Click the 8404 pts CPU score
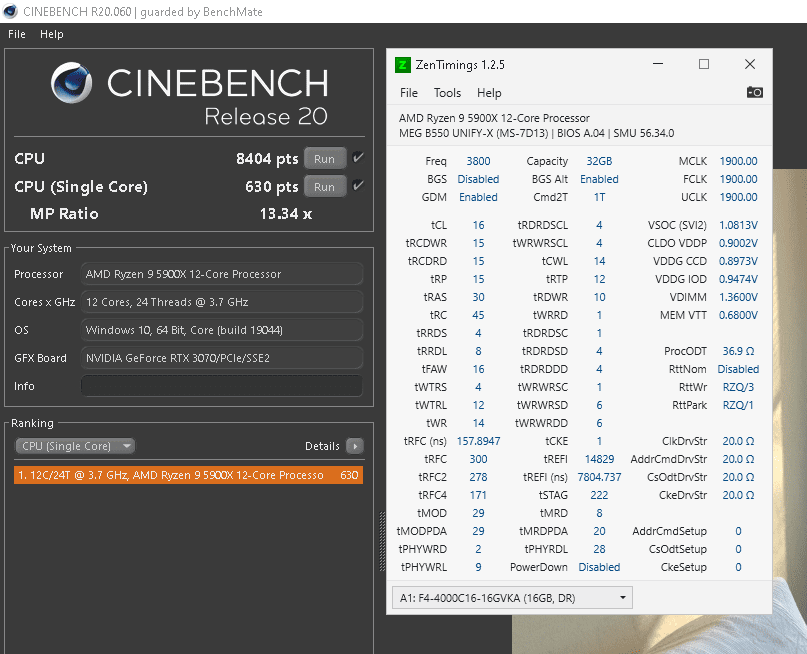The image size is (807, 654). click(267, 158)
